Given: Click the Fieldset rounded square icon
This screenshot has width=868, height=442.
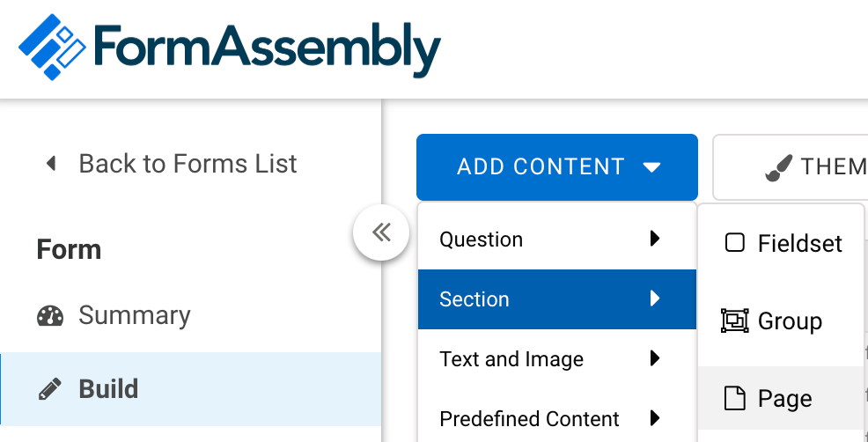Looking at the screenshot, I should tap(734, 243).
